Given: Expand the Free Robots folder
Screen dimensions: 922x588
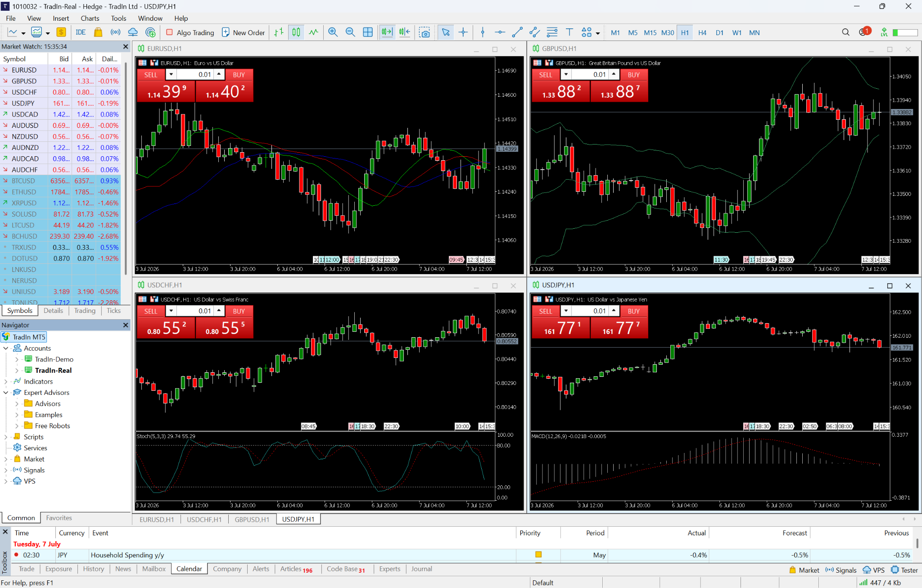Looking at the screenshot, I should click(x=17, y=426).
